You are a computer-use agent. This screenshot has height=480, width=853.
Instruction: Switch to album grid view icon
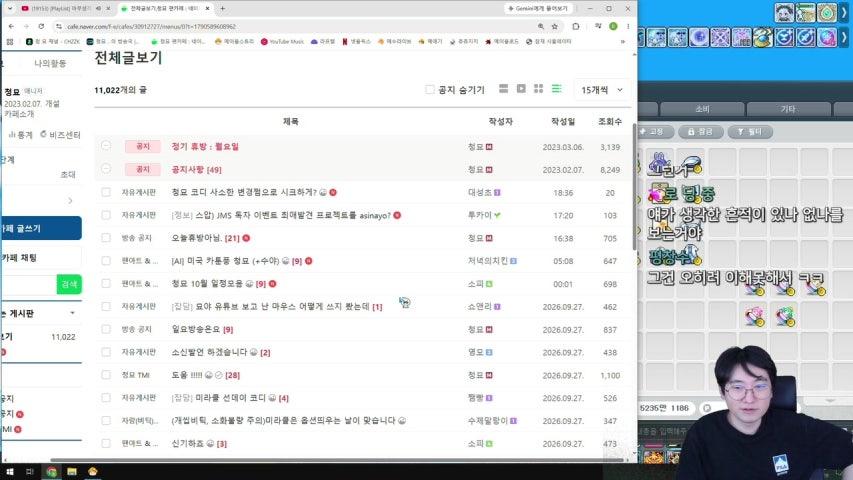click(539, 89)
